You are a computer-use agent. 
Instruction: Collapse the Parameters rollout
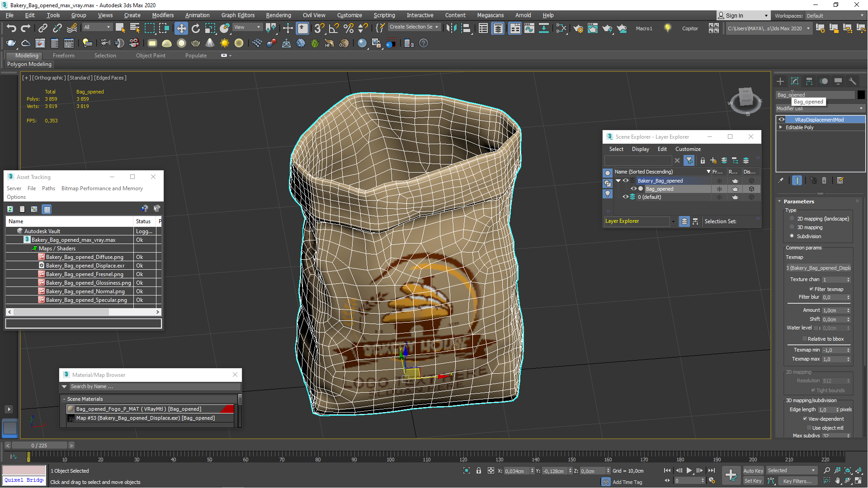point(779,202)
